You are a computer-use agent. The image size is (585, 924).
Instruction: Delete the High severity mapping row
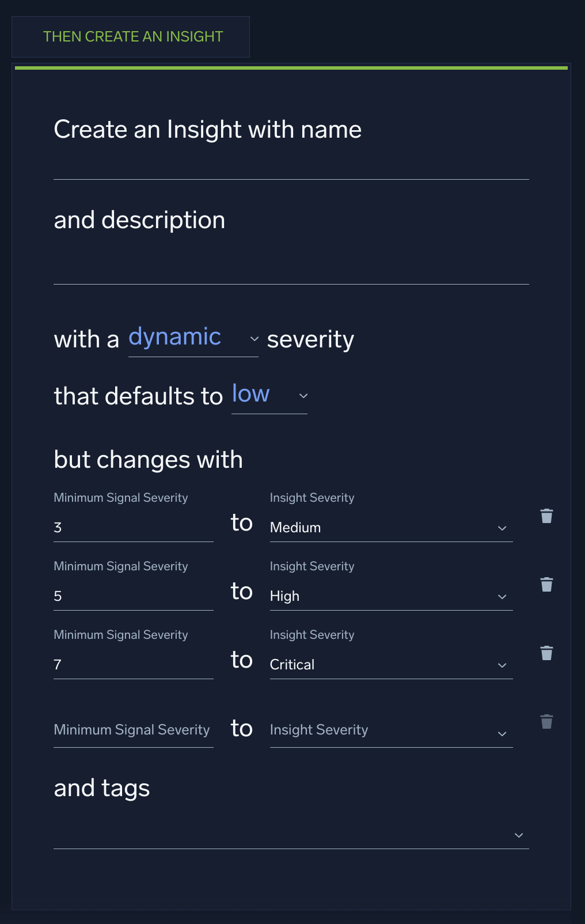click(x=546, y=585)
